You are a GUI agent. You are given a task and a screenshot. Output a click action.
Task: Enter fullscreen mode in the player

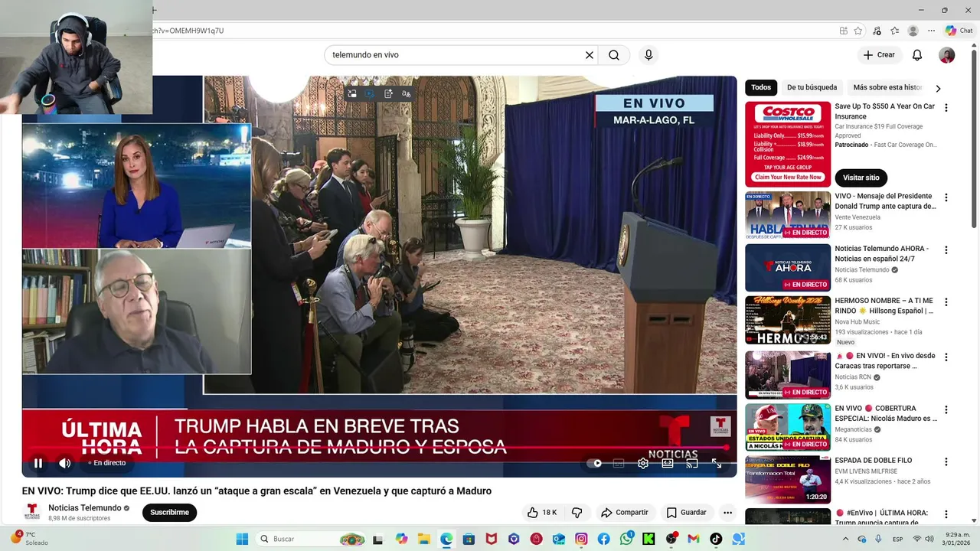(x=717, y=463)
